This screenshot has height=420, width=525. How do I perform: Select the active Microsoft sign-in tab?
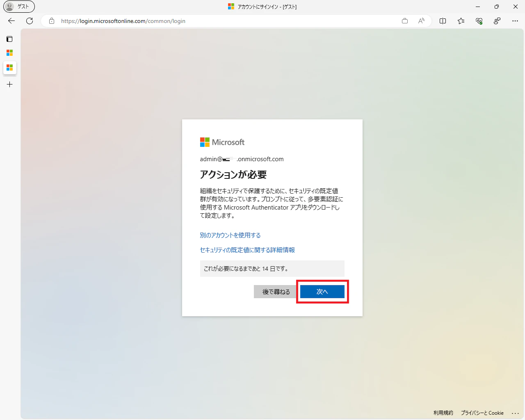[x=9, y=68]
